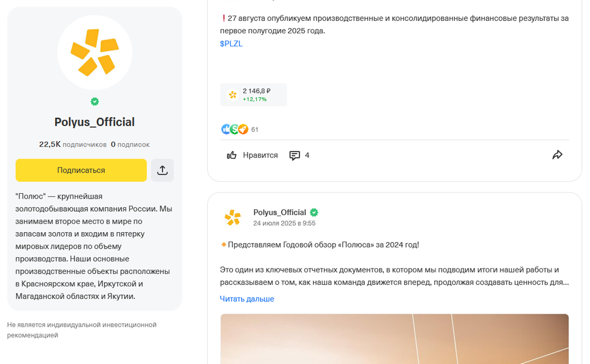Click the Polyus profile avatar logo

click(94, 52)
